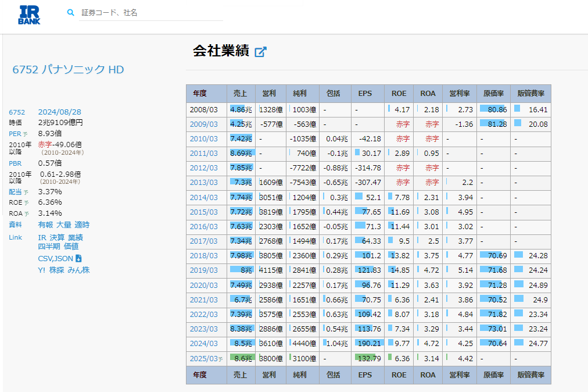Image resolution: width=588 pixels, height=392 pixels.
Task: Open the 2010/03 fiscal year link
Action: tap(203, 139)
